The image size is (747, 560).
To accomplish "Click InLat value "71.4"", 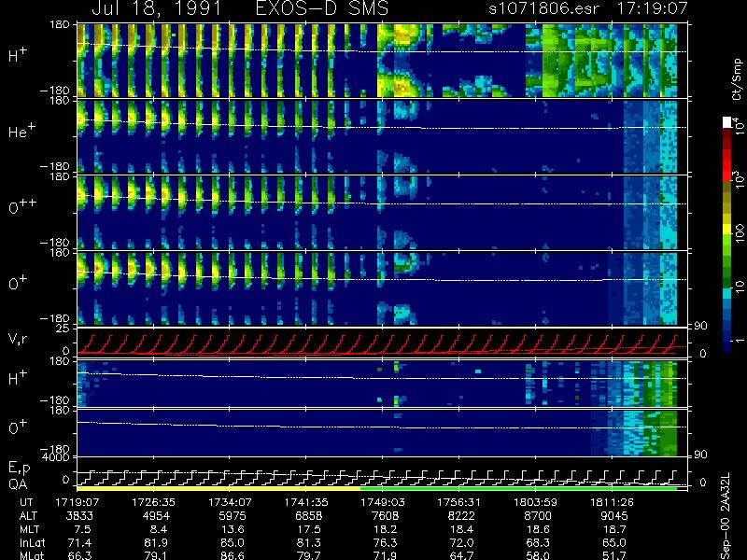I will [80, 542].
